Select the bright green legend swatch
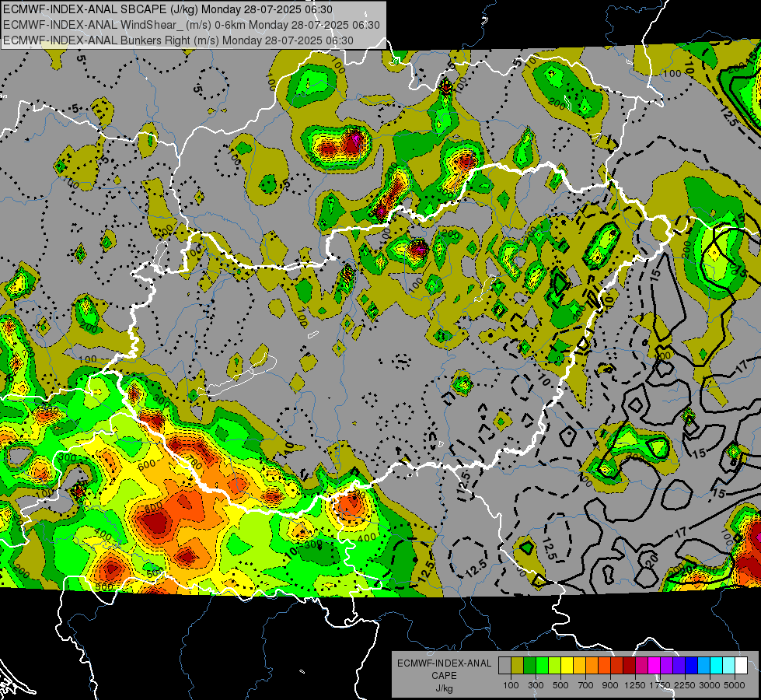This screenshot has height=700, width=761. [542, 666]
